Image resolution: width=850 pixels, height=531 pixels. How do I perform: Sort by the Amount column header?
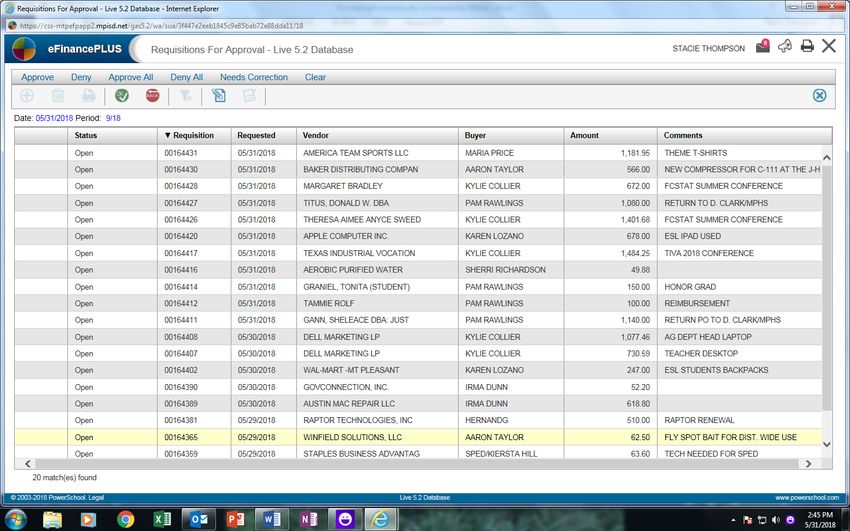pos(610,135)
